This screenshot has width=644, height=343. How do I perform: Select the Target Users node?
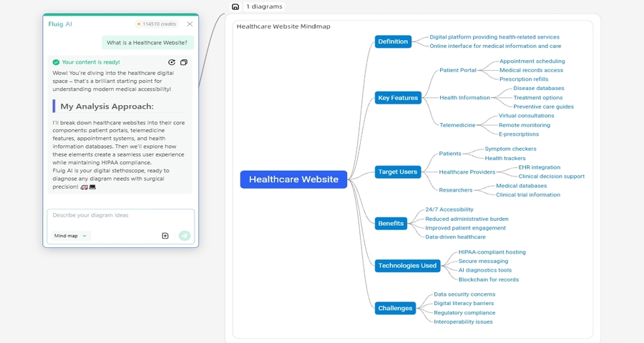click(398, 172)
